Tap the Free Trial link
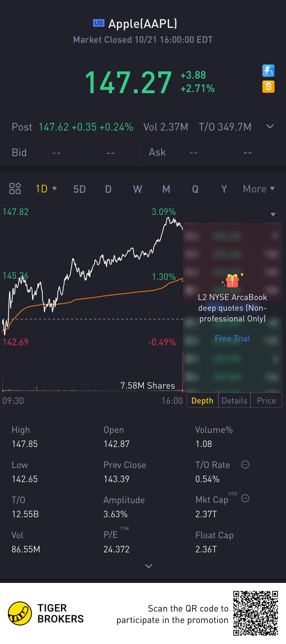 tap(232, 339)
